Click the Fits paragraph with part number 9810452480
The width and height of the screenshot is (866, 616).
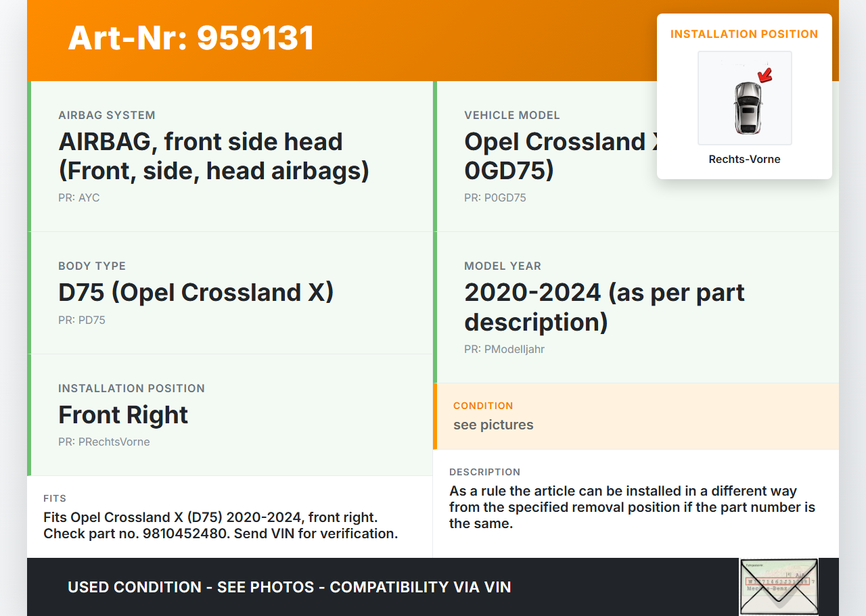click(221, 525)
